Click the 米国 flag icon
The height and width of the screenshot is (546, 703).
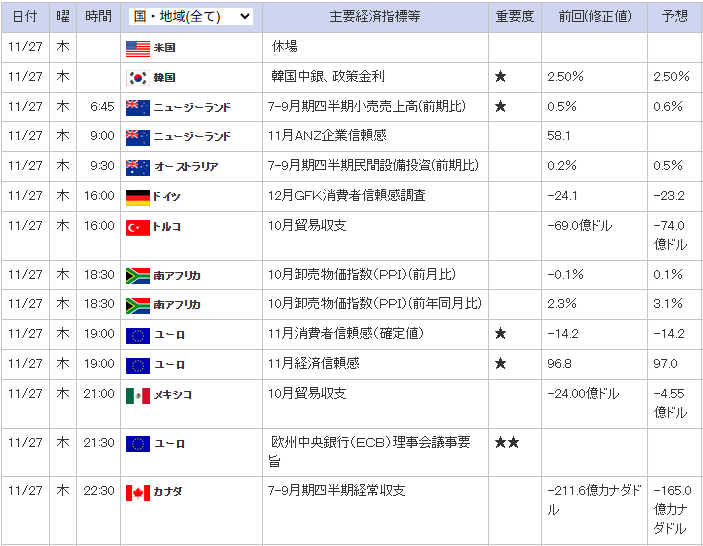pyautogui.click(x=138, y=48)
